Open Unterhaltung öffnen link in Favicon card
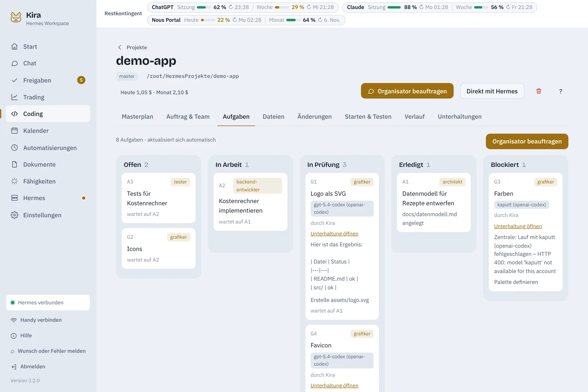This screenshot has height=392, width=588. 334,385
